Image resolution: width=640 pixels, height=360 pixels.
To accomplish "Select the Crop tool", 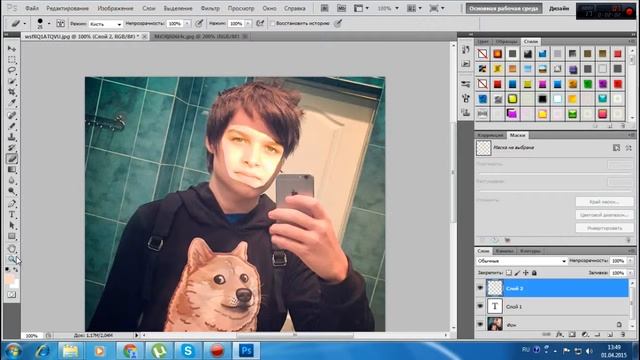I will click(12, 92).
